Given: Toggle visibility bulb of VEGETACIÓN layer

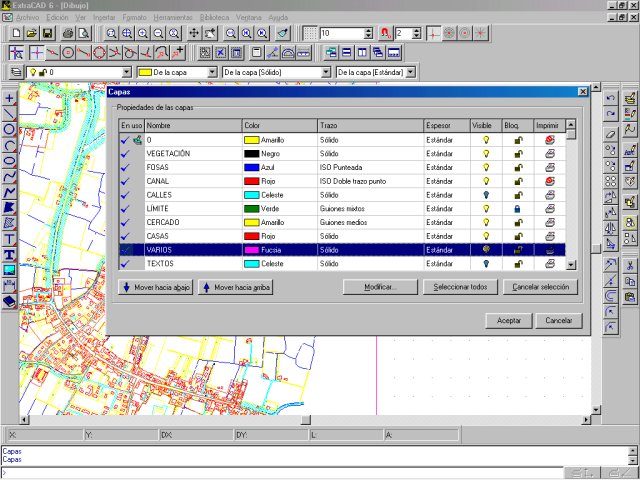Looking at the screenshot, I should tap(486, 154).
